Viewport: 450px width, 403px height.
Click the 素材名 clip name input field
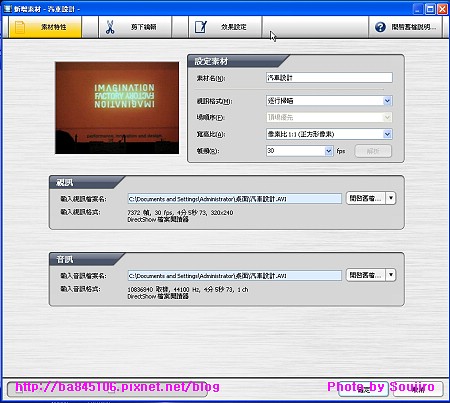pyautogui.click(x=329, y=78)
